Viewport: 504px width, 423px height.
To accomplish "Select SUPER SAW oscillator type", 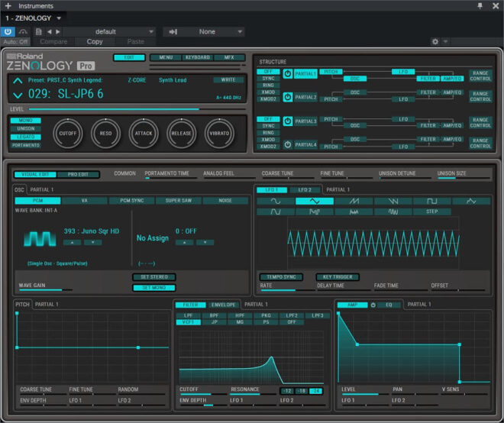I will (179, 201).
